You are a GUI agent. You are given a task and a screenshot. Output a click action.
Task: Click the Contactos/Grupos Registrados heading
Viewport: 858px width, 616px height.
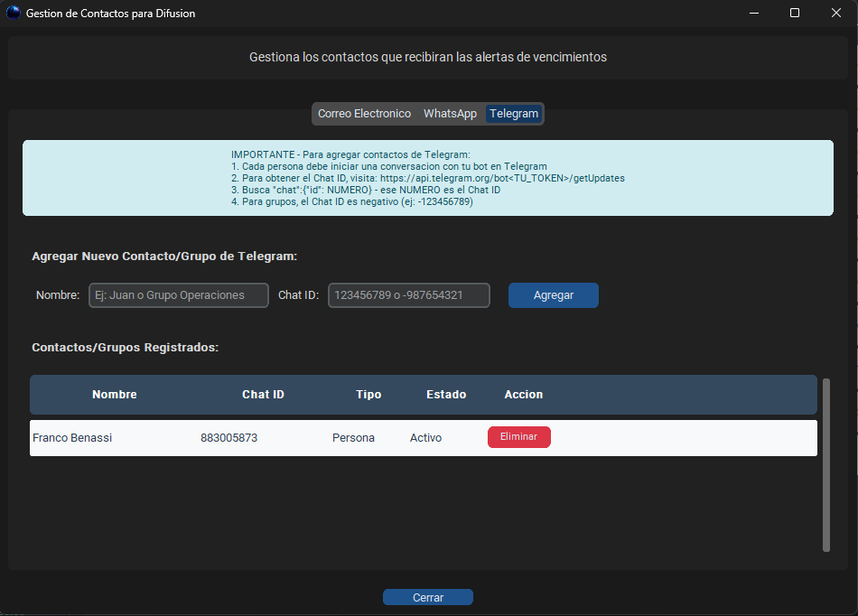coord(126,348)
